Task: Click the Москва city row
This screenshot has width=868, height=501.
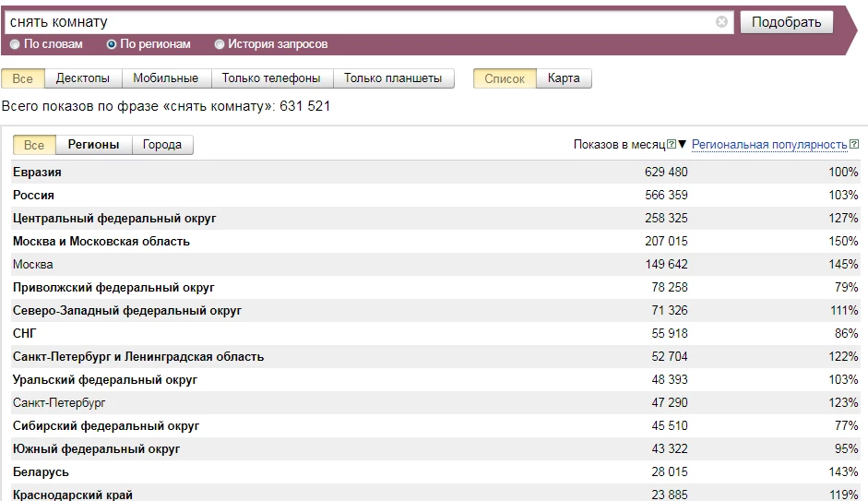Action: [435, 264]
